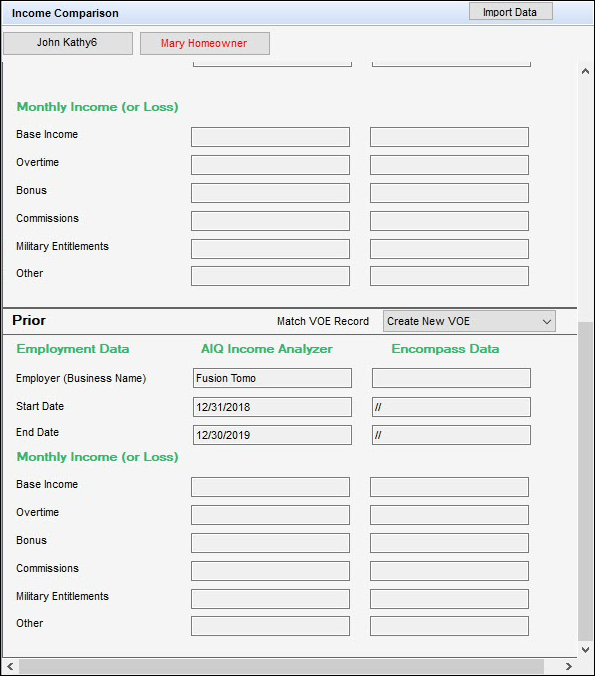Click Encompass Data Start Date field
This screenshot has width=595, height=676.
[451, 407]
